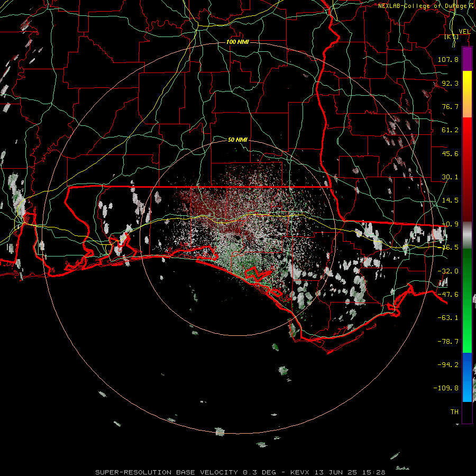Image resolution: width=476 pixels, height=476 pixels.
Task: Click the -47.6 value on velocity scale
Action: click(448, 295)
